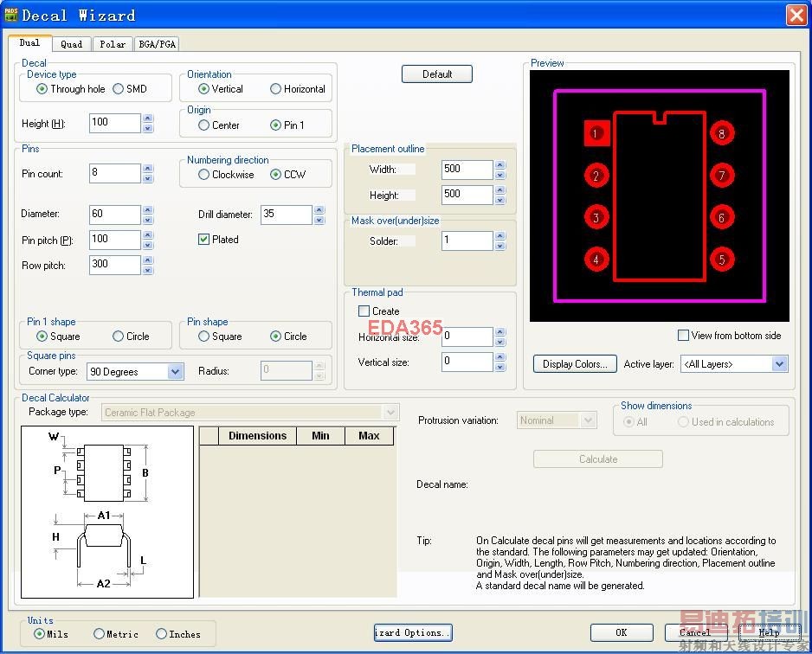
Task: Increase Pin count with up spinner arrow
Action: pyautogui.click(x=148, y=169)
